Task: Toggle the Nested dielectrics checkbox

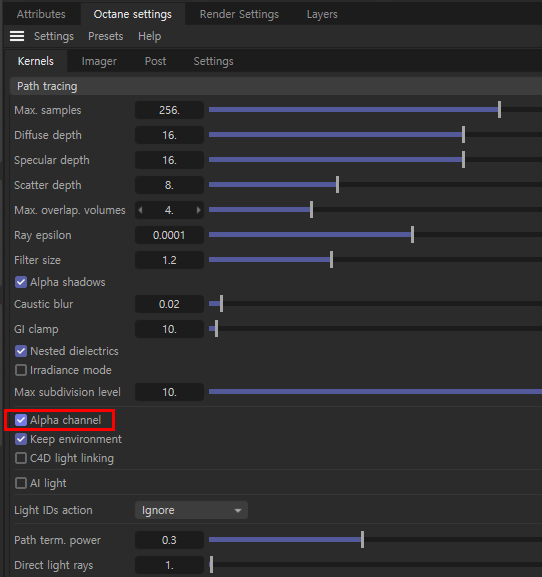Action: [x=21, y=351]
